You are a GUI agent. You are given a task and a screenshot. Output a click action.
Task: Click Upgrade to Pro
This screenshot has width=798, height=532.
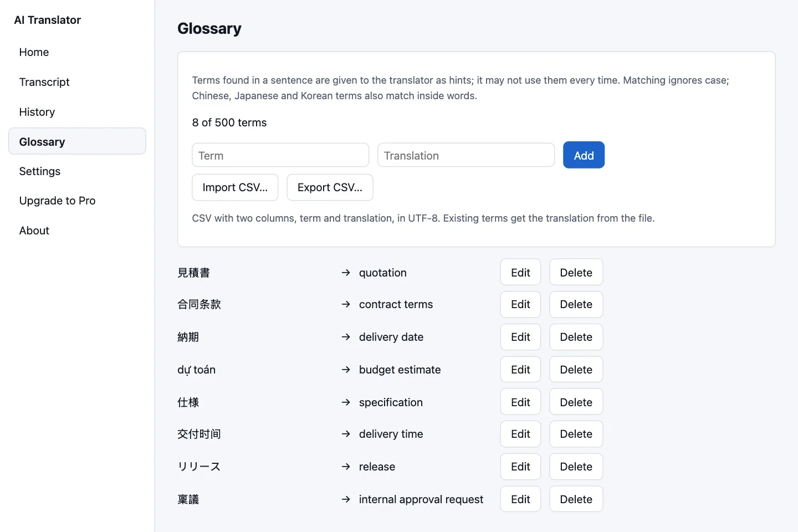coord(77,201)
